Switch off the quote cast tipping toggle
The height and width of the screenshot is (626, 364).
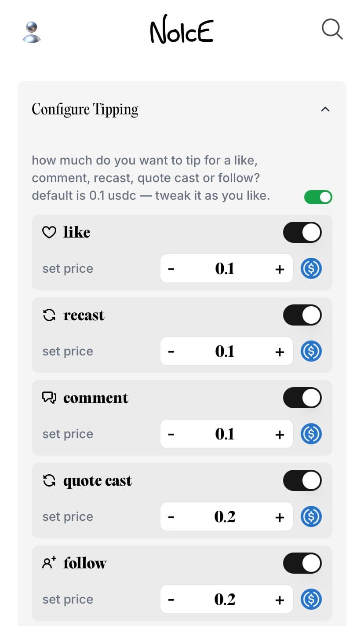(x=302, y=480)
